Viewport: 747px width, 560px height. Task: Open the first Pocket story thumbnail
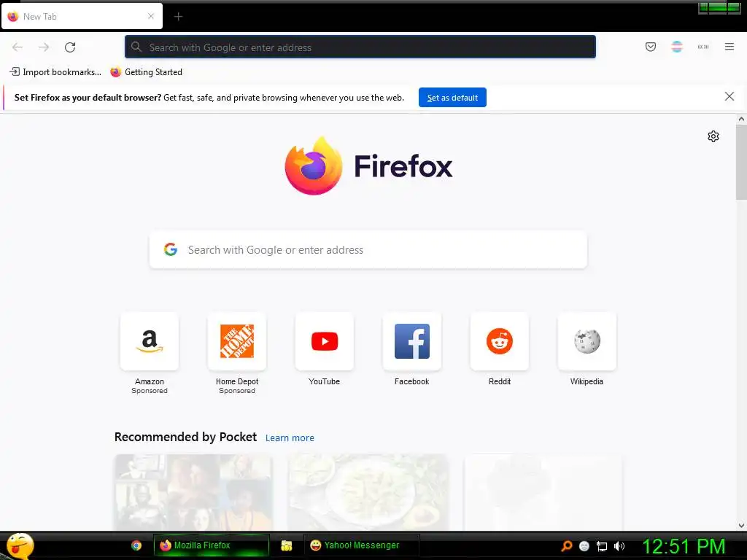click(x=193, y=492)
